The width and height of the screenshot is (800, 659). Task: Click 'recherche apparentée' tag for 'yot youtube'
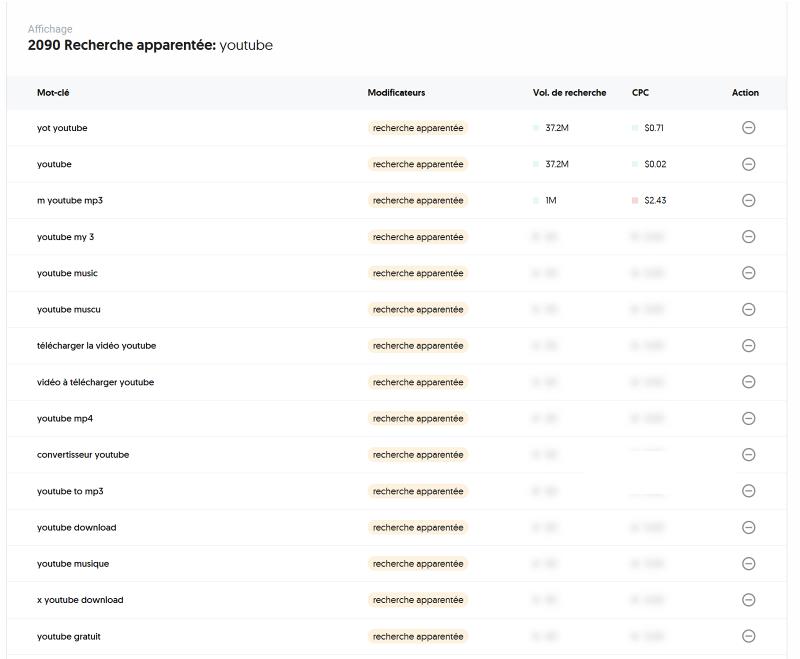pos(418,128)
